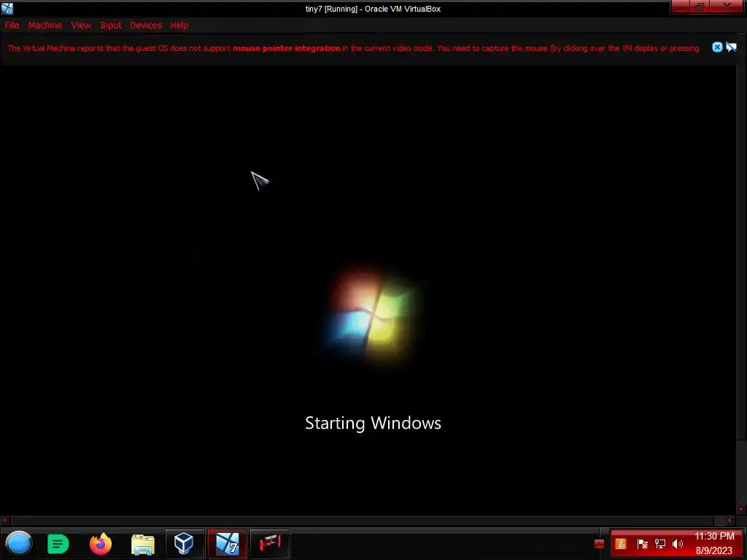
Task: Open the Machine menu
Action: (x=44, y=26)
